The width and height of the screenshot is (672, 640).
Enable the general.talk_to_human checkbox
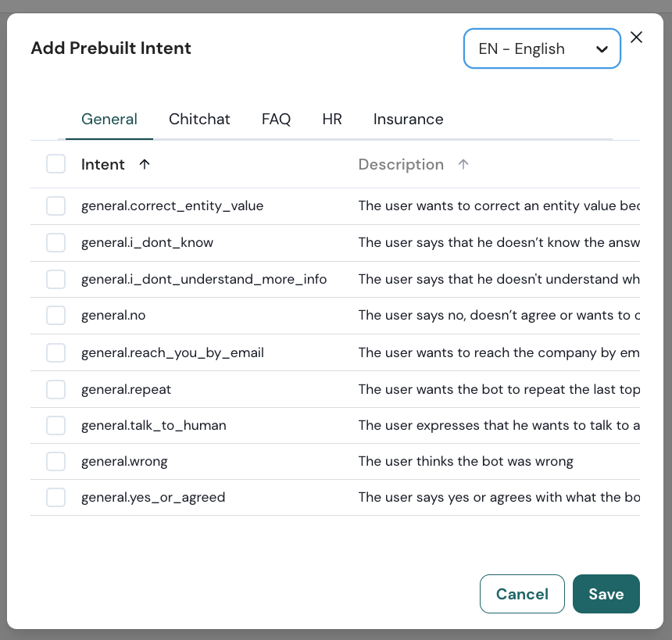55,426
